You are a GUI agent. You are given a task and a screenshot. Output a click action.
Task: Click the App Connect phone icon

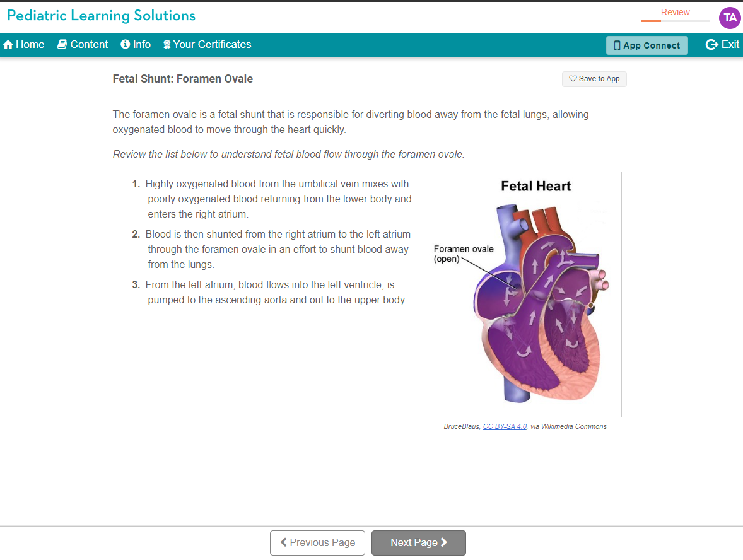click(617, 45)
